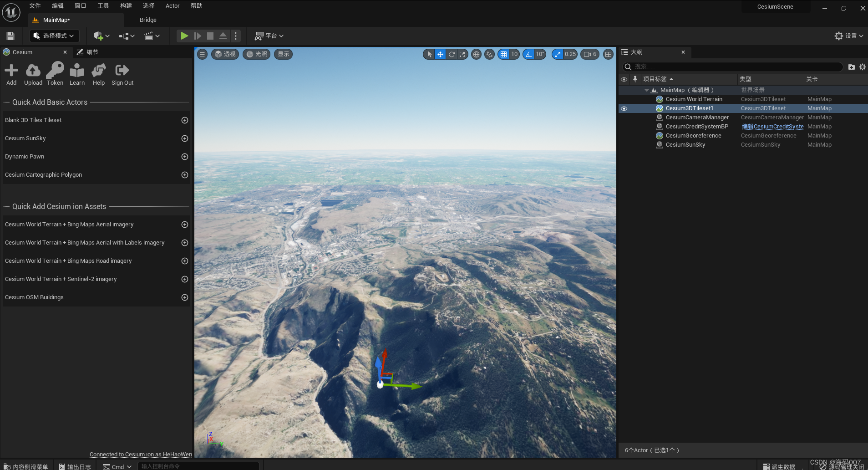
Task: Open the Cesium Token management panel
Action: [x=55, y=73]
